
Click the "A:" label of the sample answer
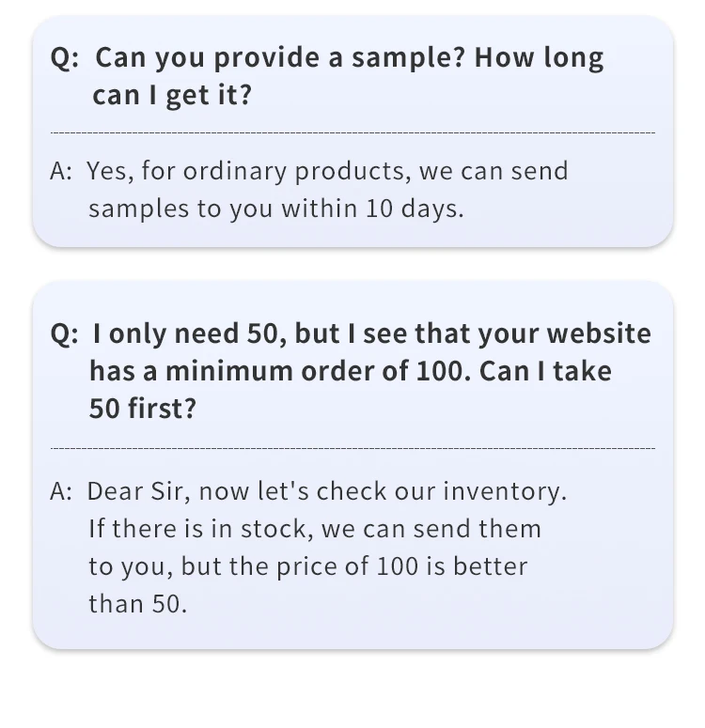click(61, 172)
